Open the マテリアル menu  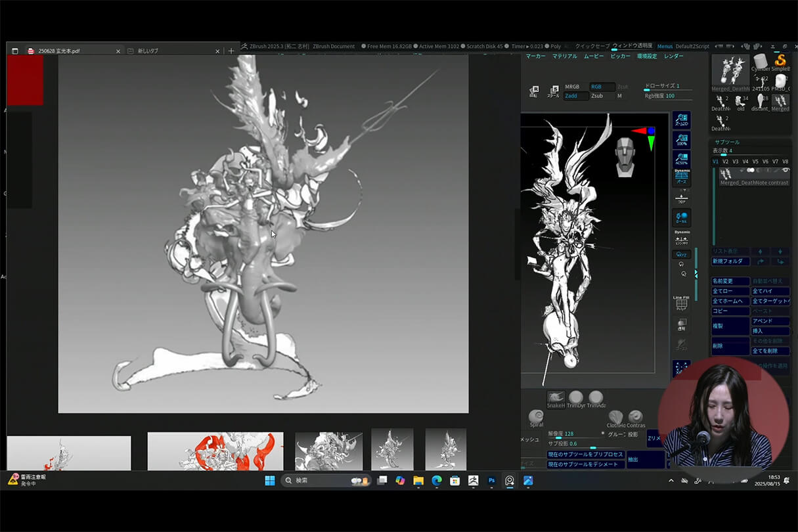564,56
